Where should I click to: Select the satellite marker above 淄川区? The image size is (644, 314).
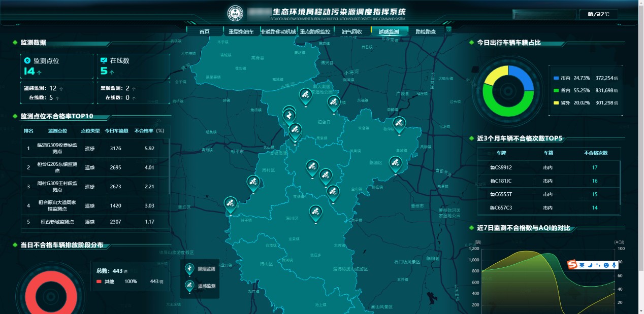316,213
